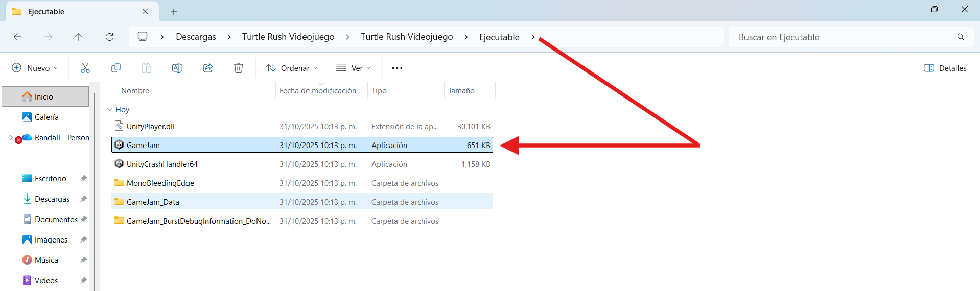The image size is (980, 291).
Task: Open Galería in navigation pane
Action: (x=45, y=117)
